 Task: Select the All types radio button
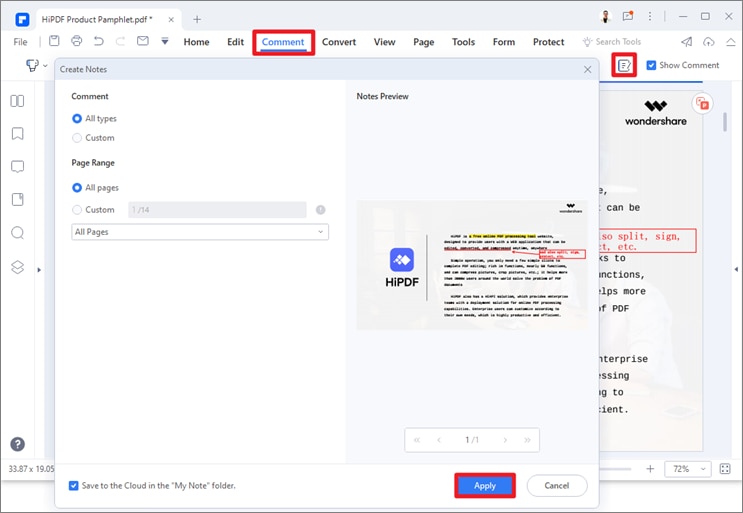point(77,118)
